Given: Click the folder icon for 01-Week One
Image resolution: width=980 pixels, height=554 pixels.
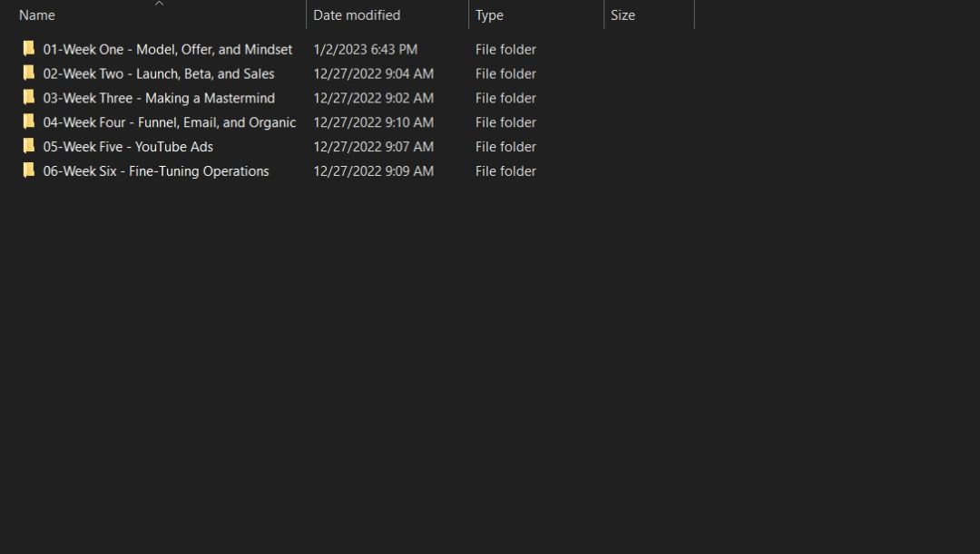Looking at the screenshot, I should [29, 49].
